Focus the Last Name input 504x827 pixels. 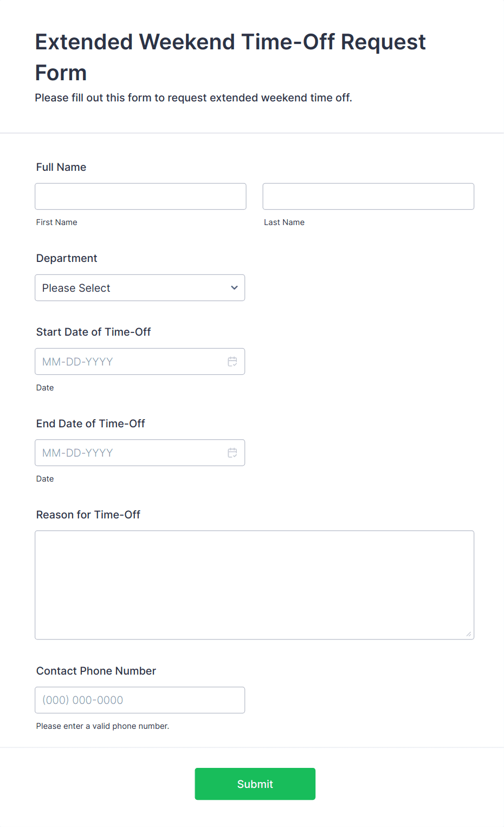pos(367,196)
